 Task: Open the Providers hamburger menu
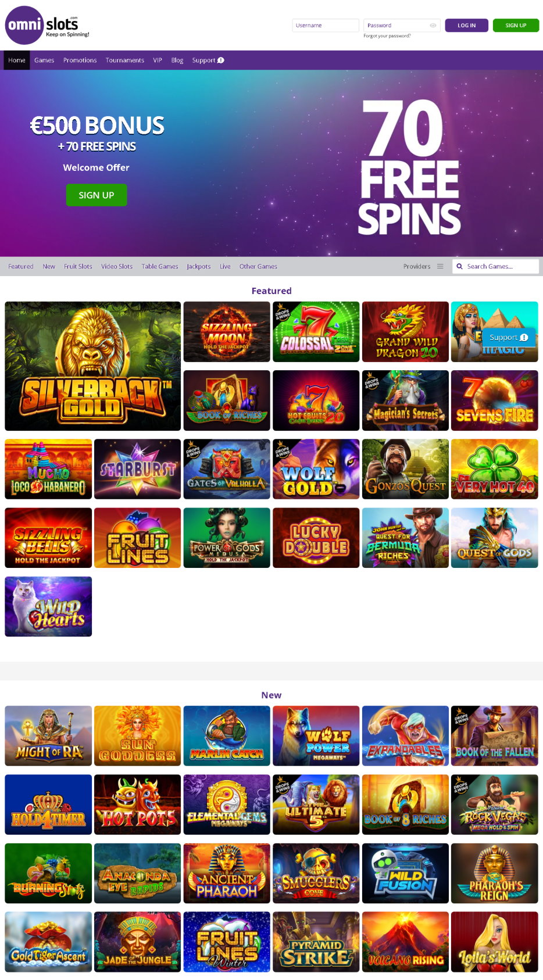click(x=440, y=266)
